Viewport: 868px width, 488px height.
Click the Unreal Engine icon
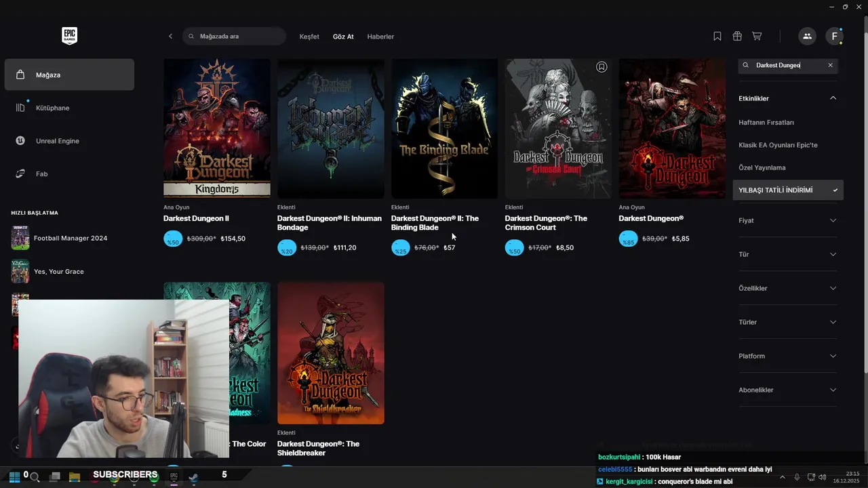tap(20, 141)
